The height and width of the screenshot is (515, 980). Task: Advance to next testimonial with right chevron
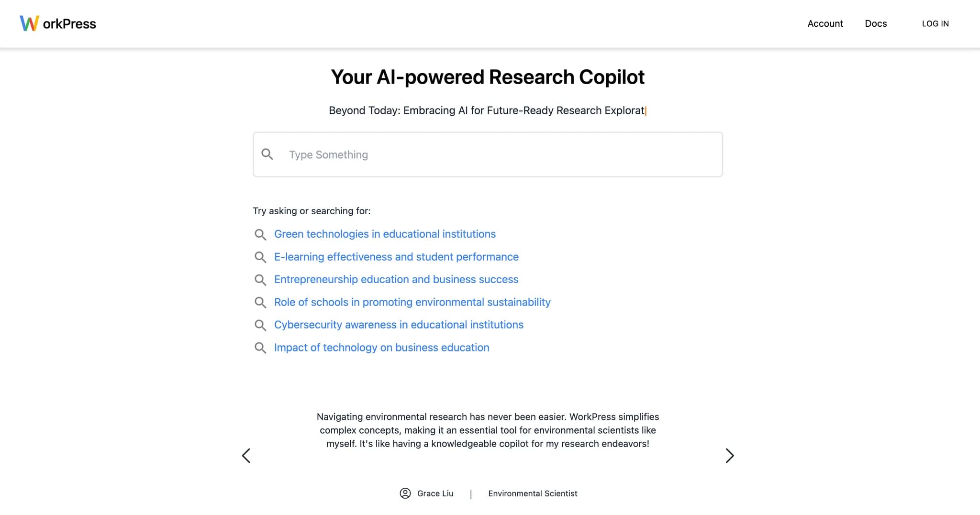(730, 456)
